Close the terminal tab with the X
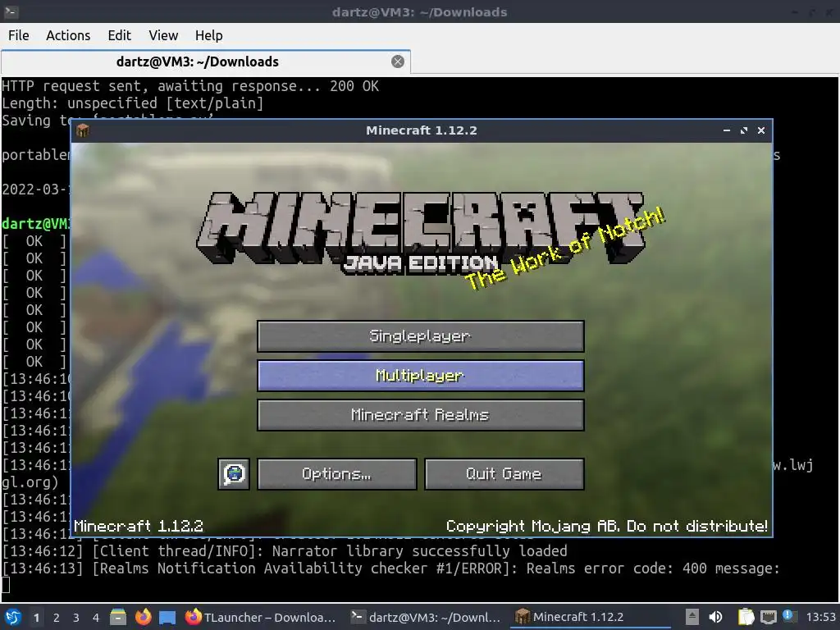Viewport: 840px width, 630px height. [x=398, y=62]
